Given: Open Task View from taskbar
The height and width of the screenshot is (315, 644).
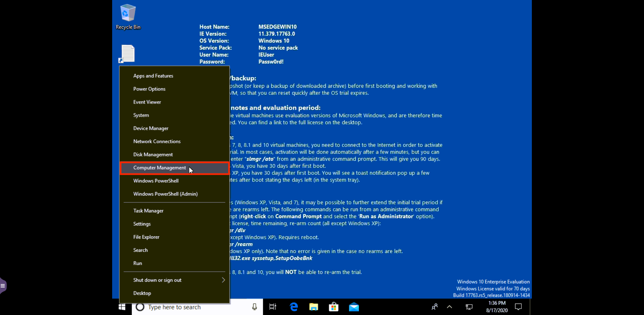Looking at the screenshot, I should click(x=273, y=307).
